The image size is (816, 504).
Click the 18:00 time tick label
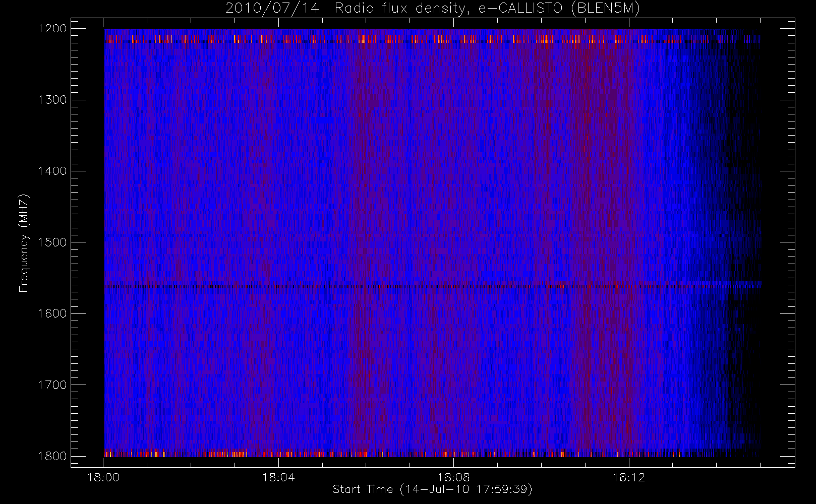(x=103, y=477)
